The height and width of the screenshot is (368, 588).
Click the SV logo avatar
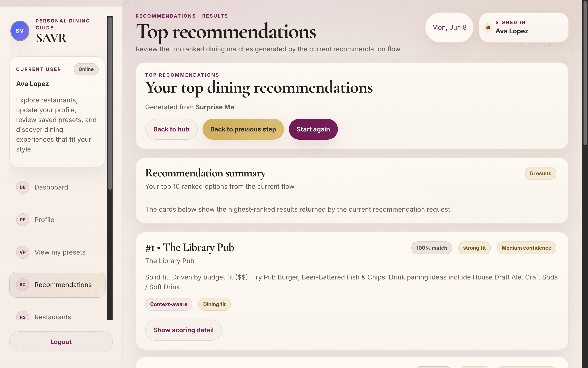(20, 31)
